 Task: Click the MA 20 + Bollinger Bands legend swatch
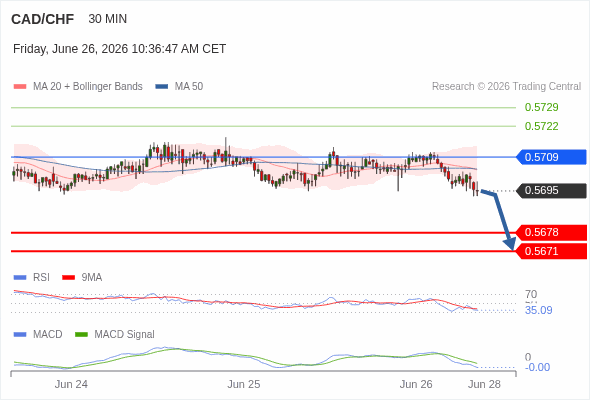coord(20,87)
